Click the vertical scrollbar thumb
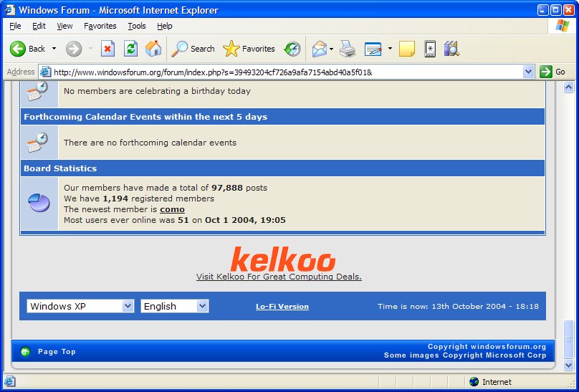 pos(568,339)
